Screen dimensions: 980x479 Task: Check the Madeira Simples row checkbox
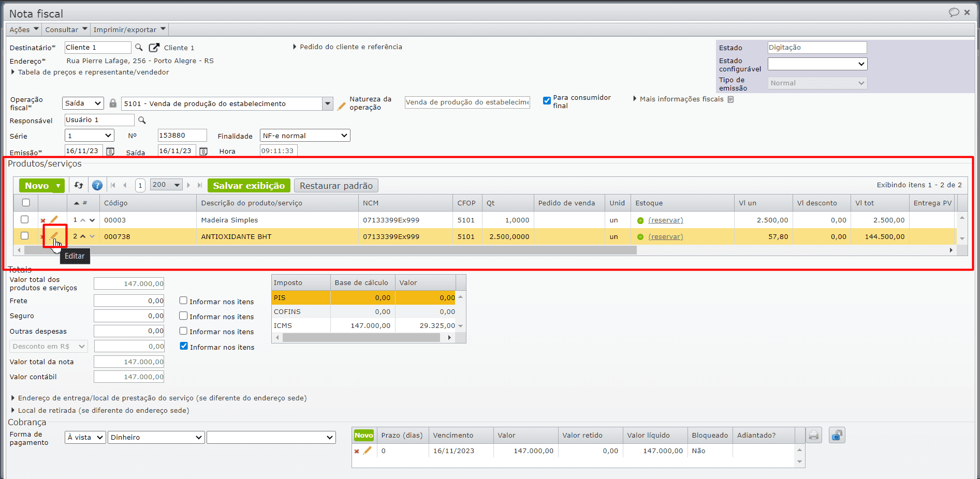[x=24, y=219]
